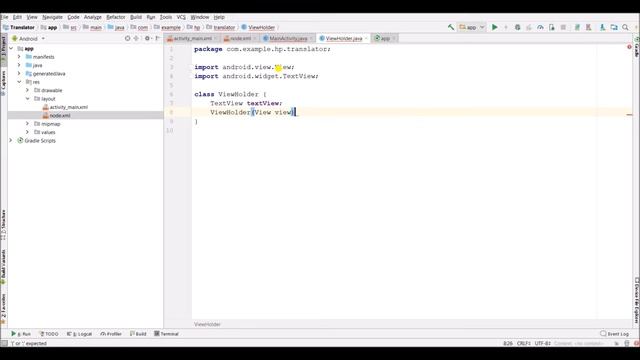640x360 pixels.
Task: Collapse the app module node
Action: 11,49
